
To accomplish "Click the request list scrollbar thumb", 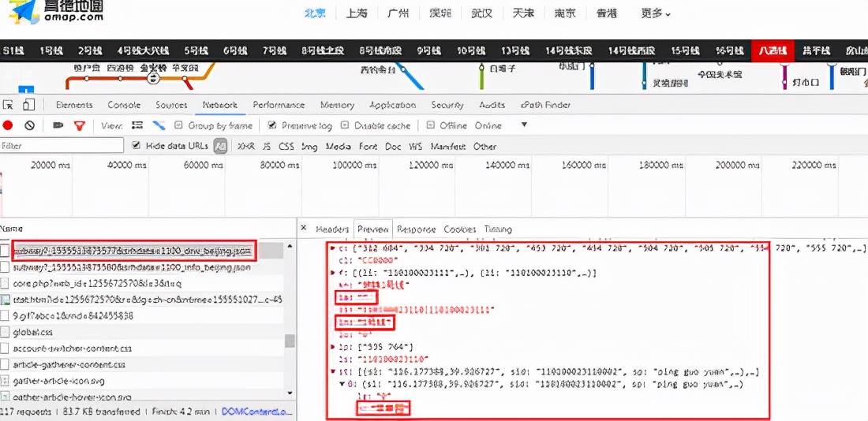I will pos(290,341).
